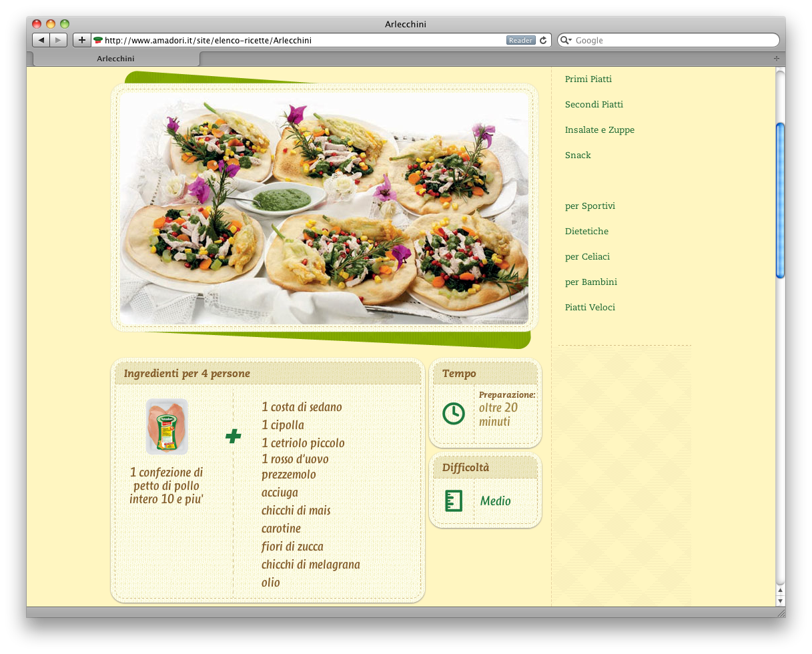Click the 'Ingredienti per 4 persone' heading

click(x=187, y=374)
